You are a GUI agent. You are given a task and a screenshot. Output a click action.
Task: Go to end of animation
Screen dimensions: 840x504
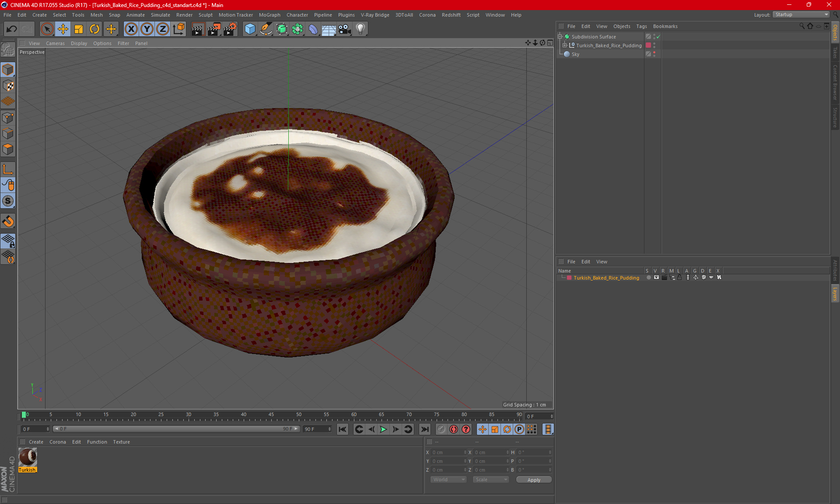click(x=424, y=429)
